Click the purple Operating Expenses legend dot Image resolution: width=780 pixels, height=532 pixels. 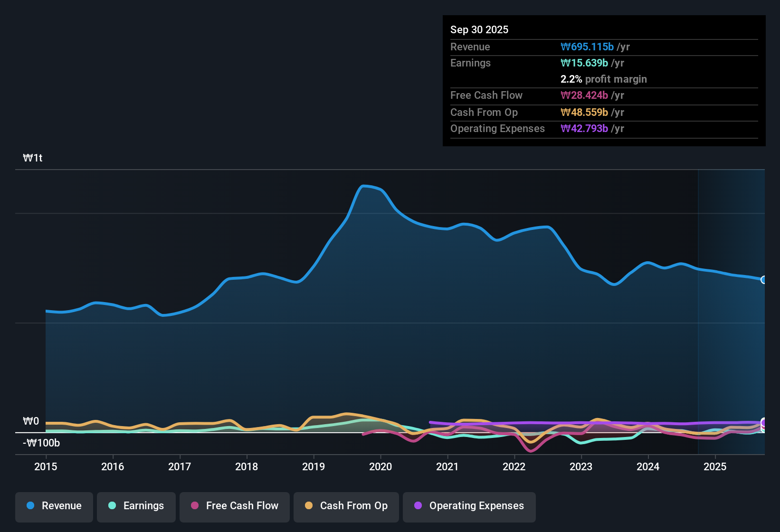point(418,506)
